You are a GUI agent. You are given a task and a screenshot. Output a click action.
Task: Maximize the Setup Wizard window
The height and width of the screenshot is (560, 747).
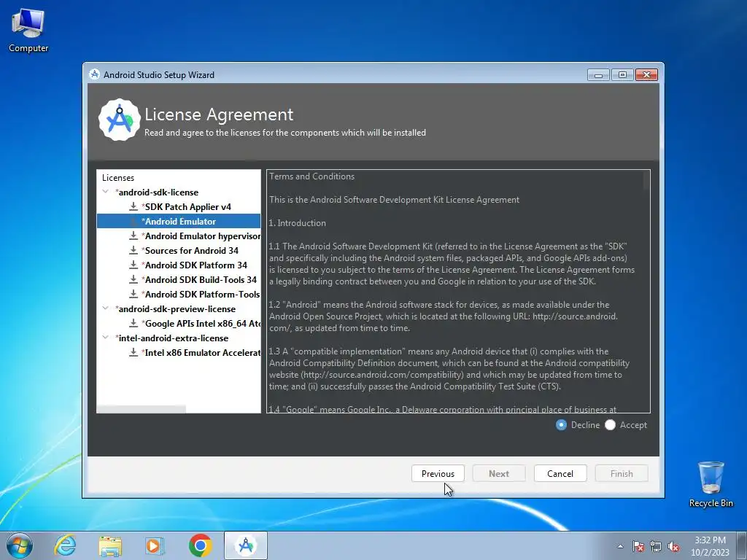click(x=622, y=75)
